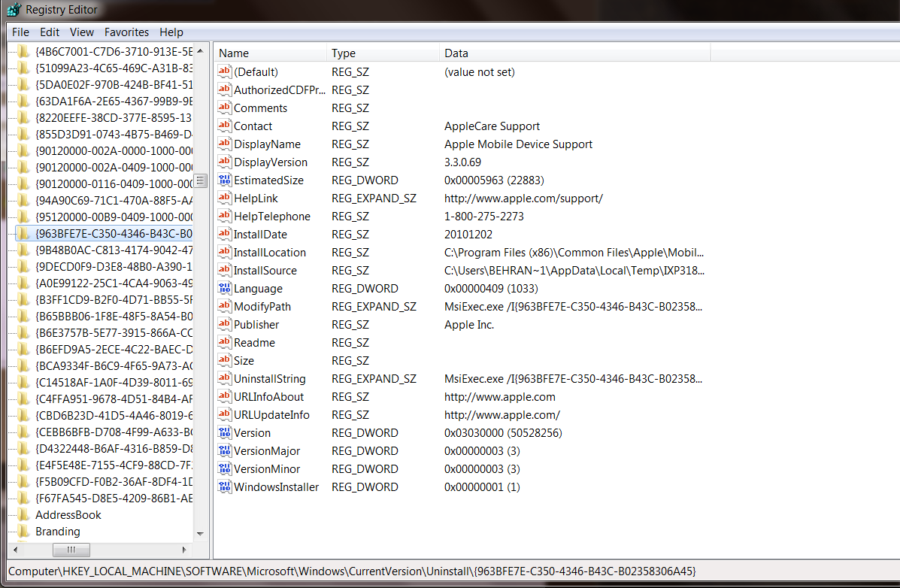Click the DWORD icon beside VersionMajor
The width and height of the screenshot is (900, 588).
pyautogui.click(x=224, y=450)
